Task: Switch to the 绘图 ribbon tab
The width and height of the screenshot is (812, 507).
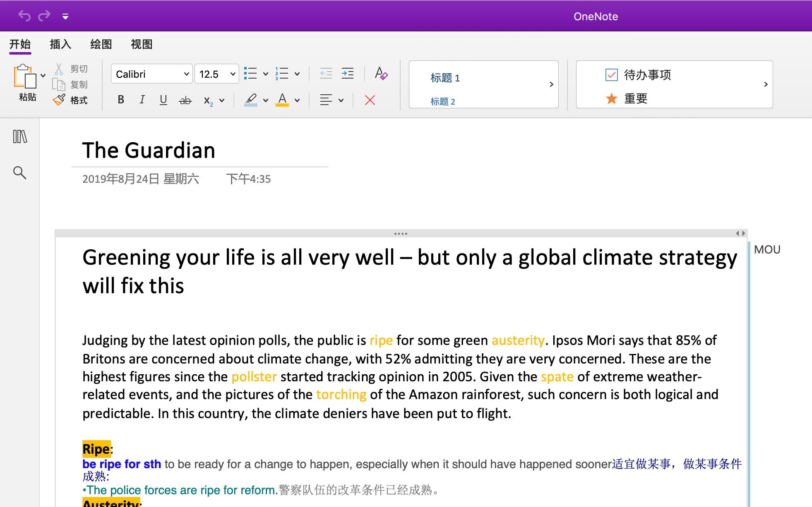Action: (x=101, y=44)
